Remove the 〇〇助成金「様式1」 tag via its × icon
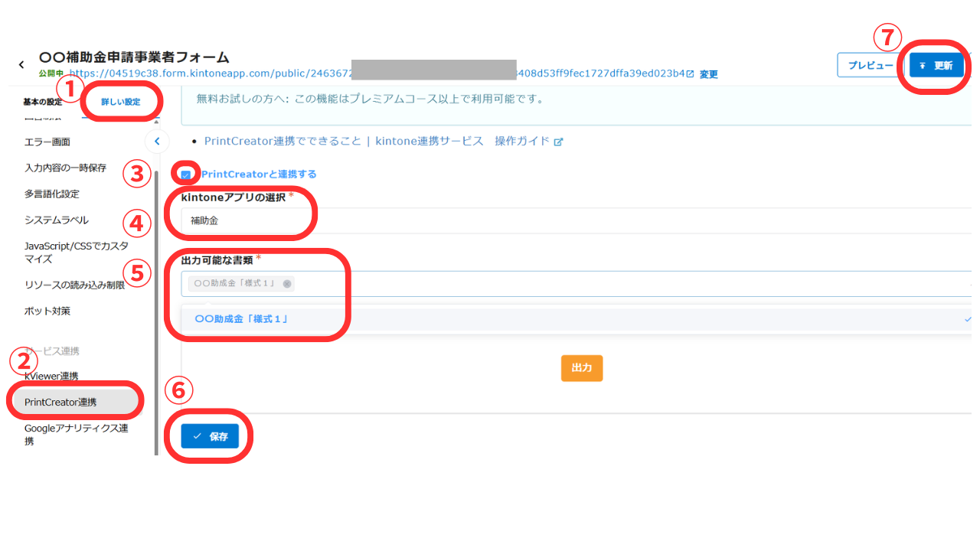The image size is (980, 551). [287, 283]
